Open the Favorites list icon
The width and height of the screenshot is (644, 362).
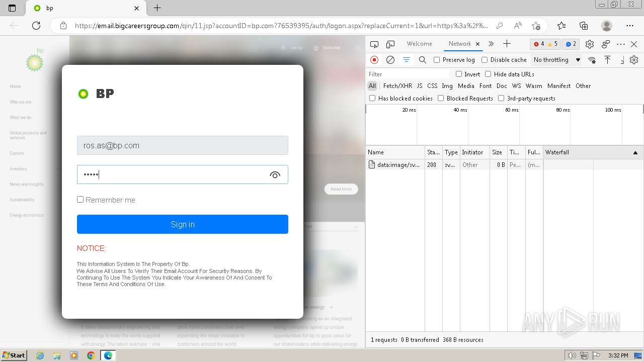(561, 26)
